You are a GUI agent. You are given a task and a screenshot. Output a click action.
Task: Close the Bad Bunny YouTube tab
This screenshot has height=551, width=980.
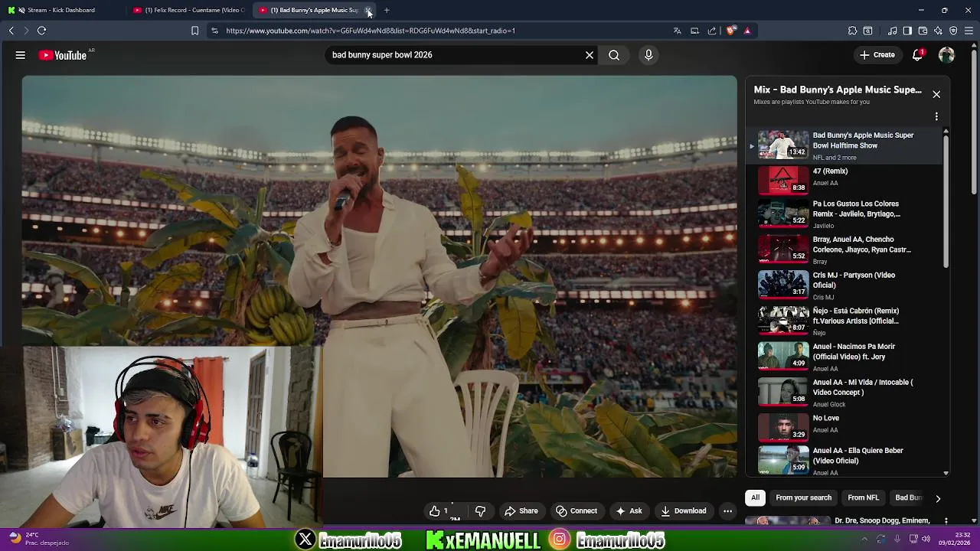tap(368, 10)
